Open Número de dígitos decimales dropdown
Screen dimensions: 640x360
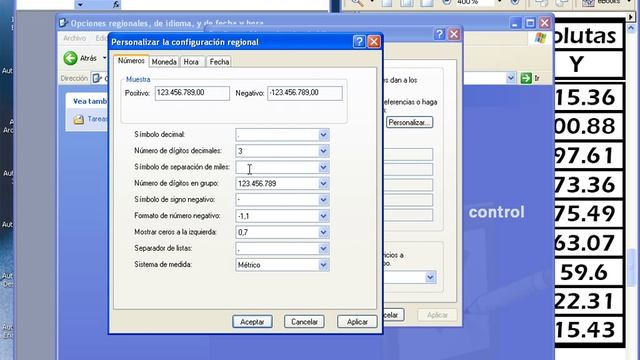tap(323, 151)
